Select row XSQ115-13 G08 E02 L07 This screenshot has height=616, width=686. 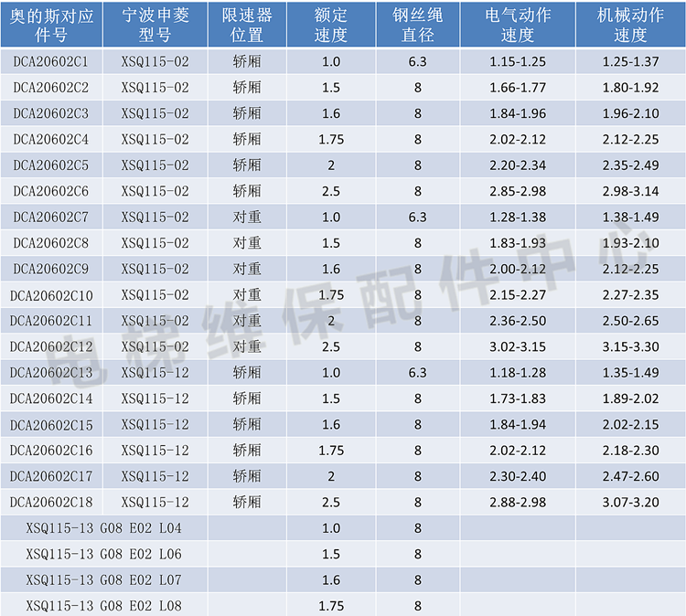click(x=343, y=579)
